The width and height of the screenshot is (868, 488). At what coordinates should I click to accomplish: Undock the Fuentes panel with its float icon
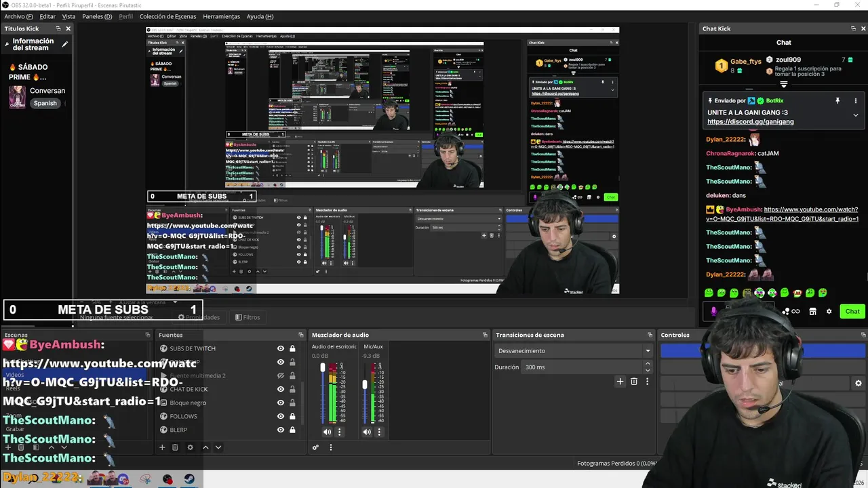[x=301, y=335]
